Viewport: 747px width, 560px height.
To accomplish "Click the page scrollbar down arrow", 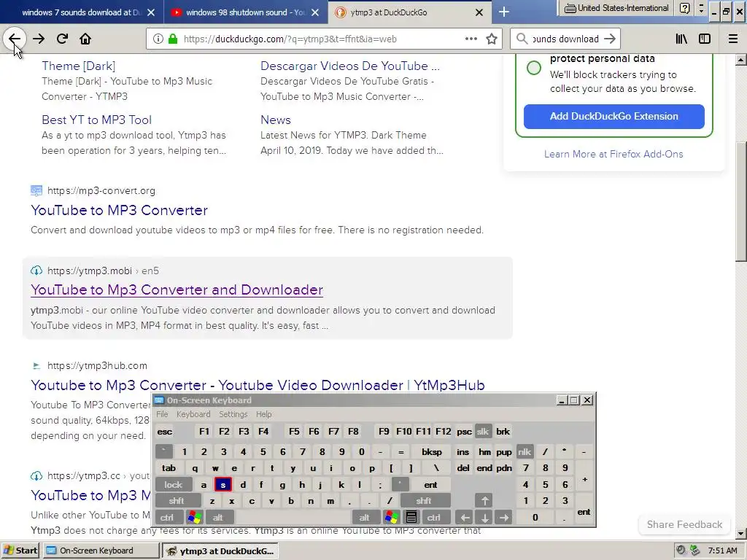I will pyautogui.click(x=740, y=533).
